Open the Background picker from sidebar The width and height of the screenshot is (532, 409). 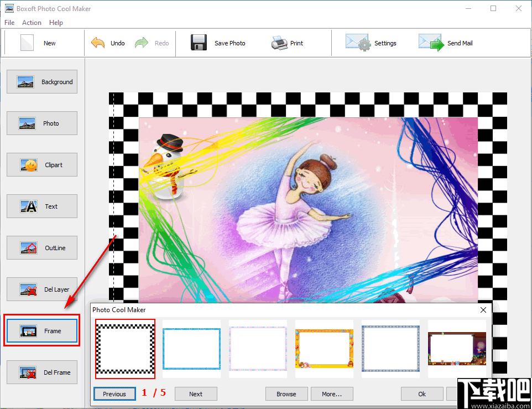pos(42,82)
